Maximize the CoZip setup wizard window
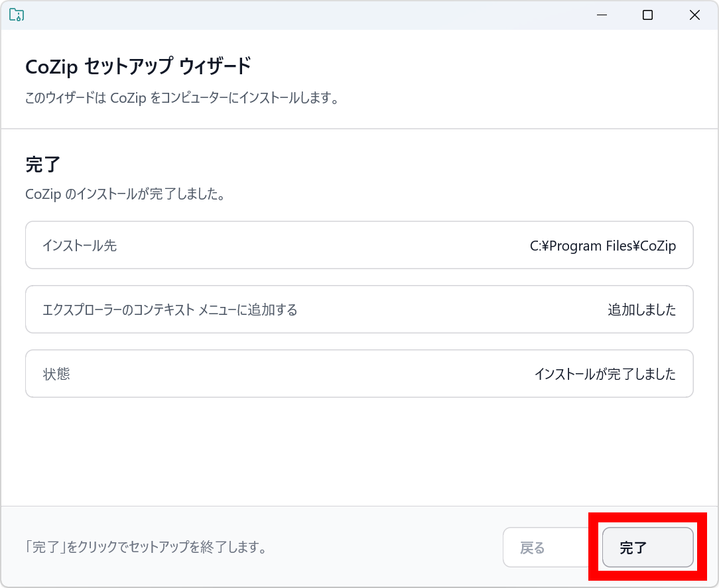The width and height of the screenshot is (719, 588). 647,15
